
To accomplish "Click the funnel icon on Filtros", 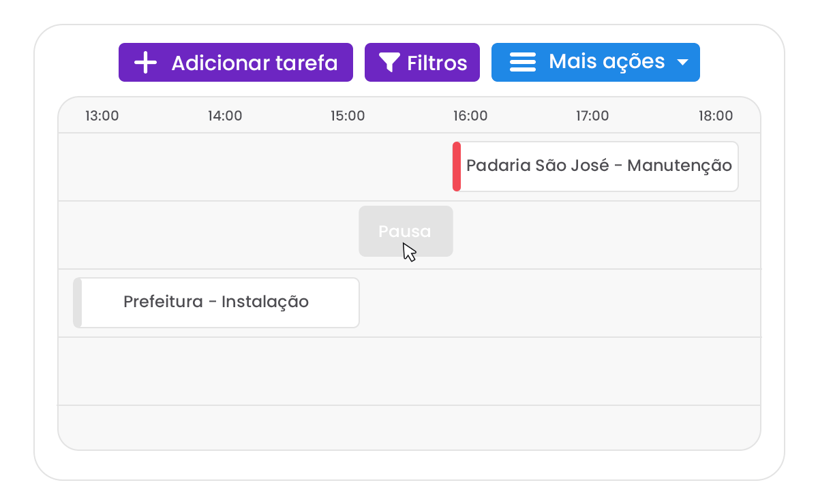I will [x=389, y=63].
